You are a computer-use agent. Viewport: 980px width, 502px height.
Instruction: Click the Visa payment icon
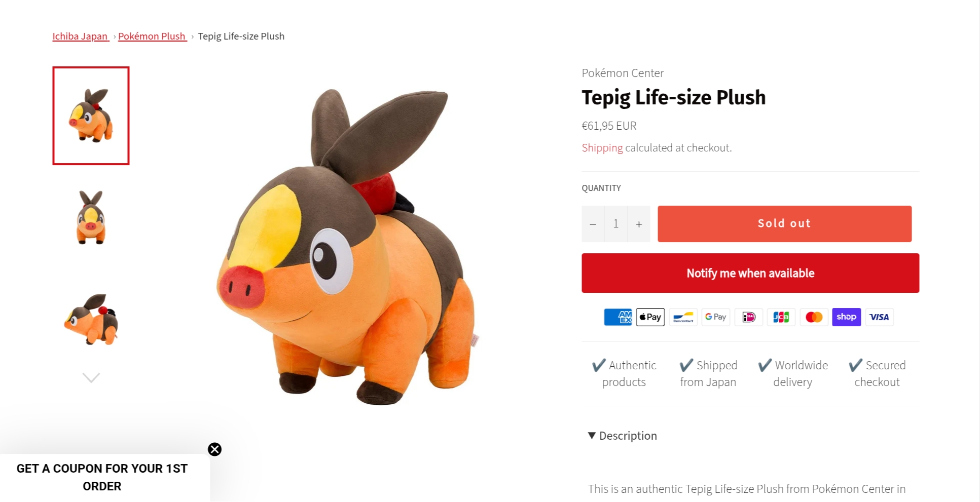point(879,317)
